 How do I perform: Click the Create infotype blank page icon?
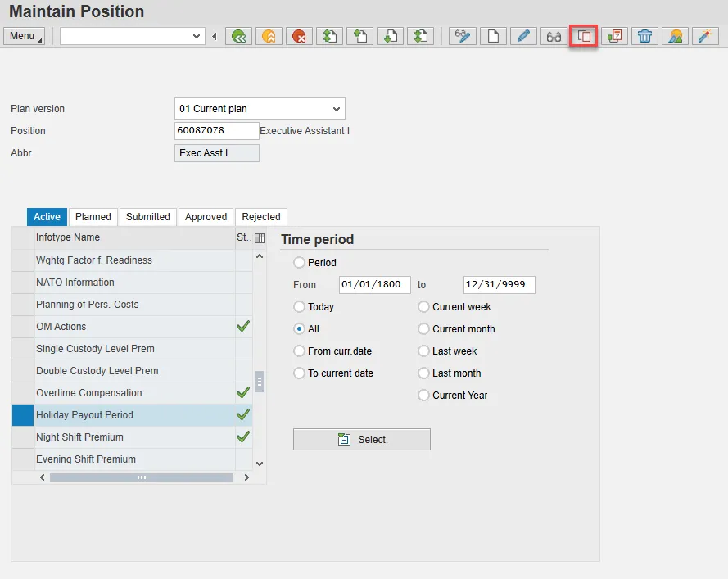pyautogui.click(x=493, y=36)
